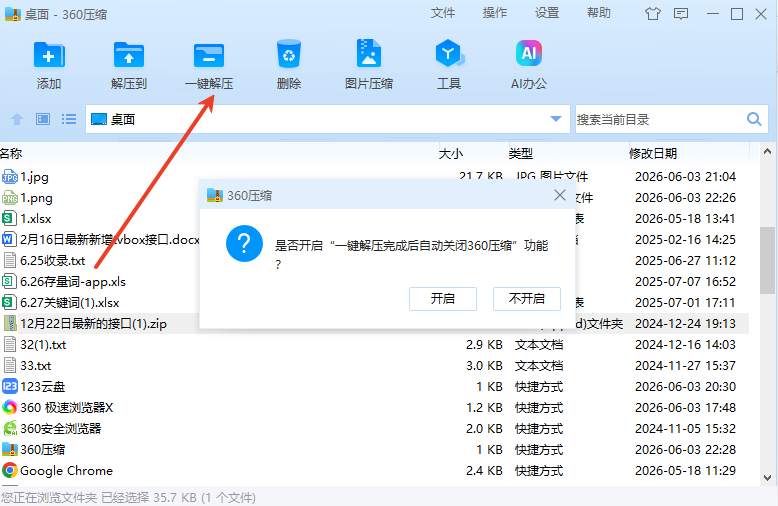This screenshot has width=778, height=506.
Task: Open the 帮助 menu
Action: tap(599, 13)
